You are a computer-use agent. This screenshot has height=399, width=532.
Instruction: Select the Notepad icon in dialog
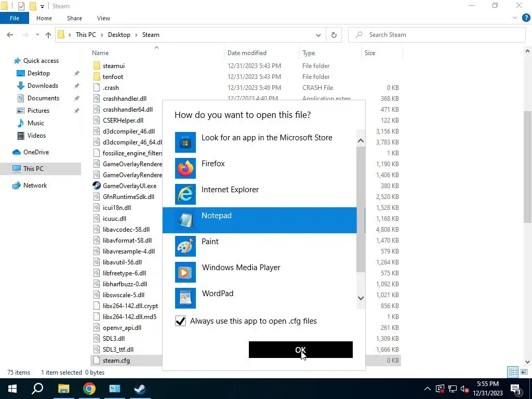click(185, 220)
